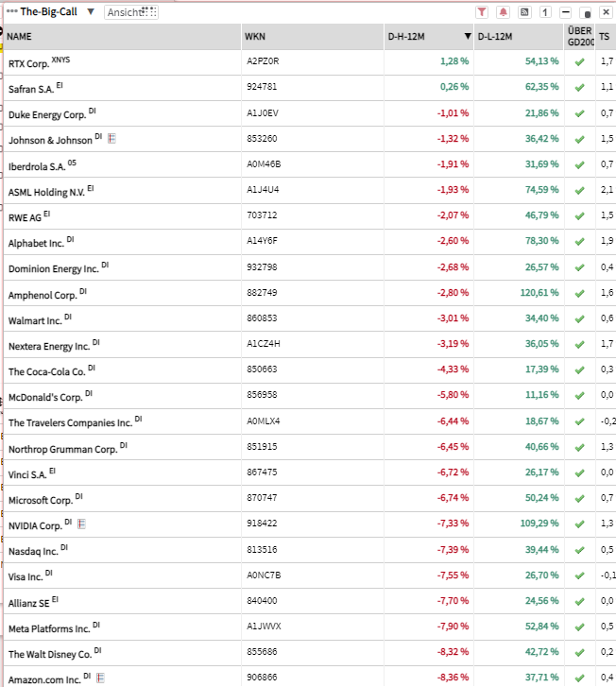This screenshot has height=687, width=616.
Task: Click the news feed icon in toolbar
Action: [x=524, y=12]
